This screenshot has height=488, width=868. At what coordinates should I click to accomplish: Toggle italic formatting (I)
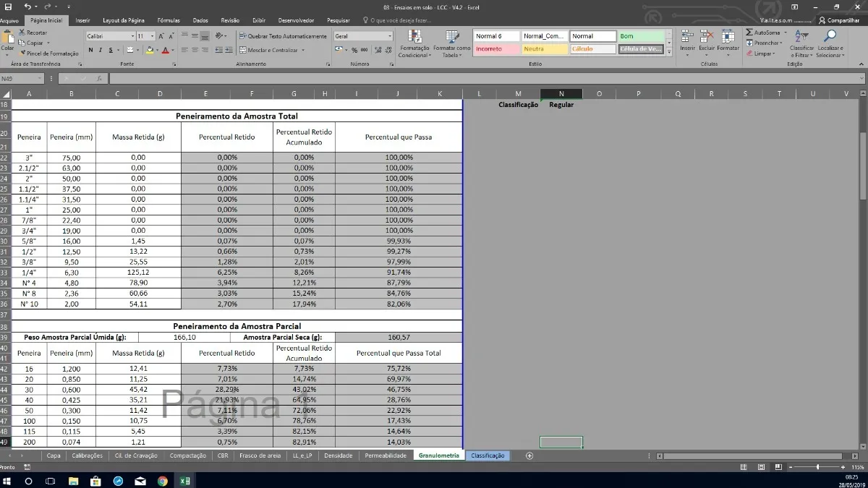[101, 51]
